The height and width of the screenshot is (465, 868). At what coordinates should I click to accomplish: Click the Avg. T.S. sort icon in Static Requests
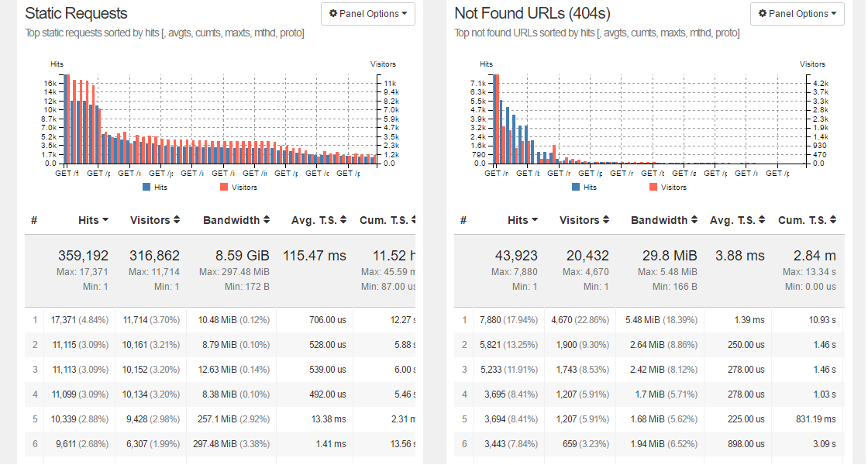[345, 219]
